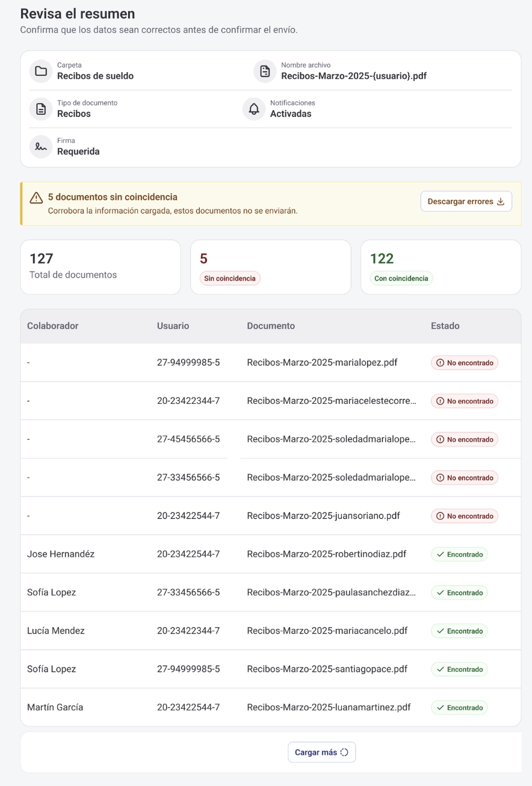Image resolution: width=532 pixels, height=786 pixels.
Task: Select file Recibos-Marzo-2025-luanamartinez.pdf
Action: tap(329, 707)
